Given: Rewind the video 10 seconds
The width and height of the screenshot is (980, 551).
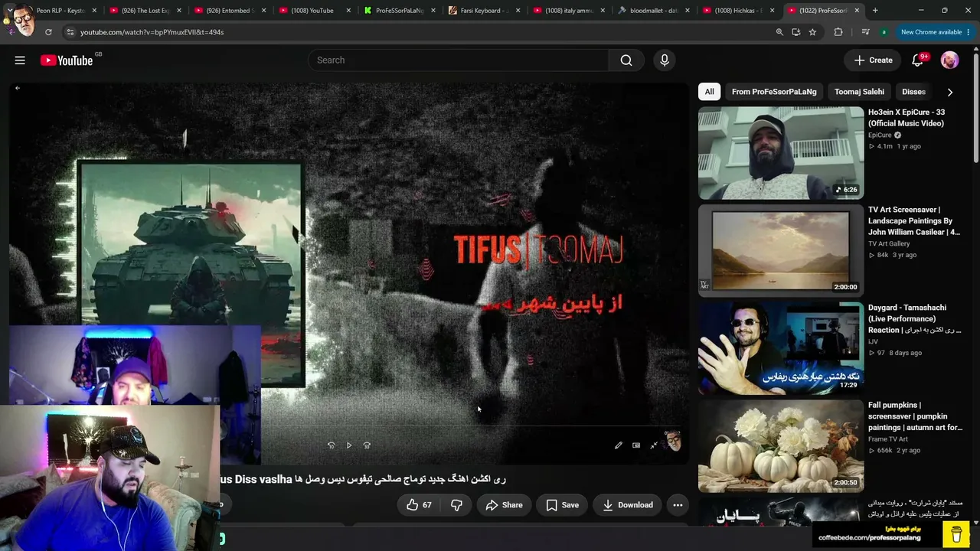Looking at the screenshot, I should [x=332, y=445].
